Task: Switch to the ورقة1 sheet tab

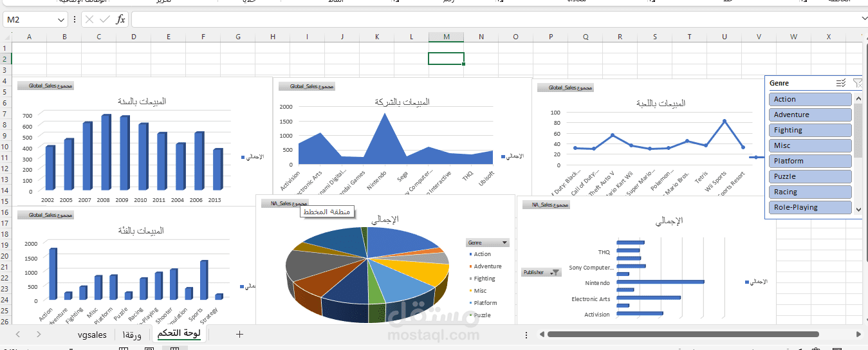Action: click(131, 335)
